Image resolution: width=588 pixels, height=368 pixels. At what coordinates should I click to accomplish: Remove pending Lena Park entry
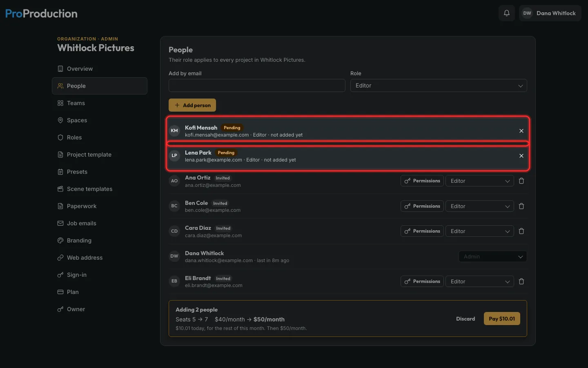pyautogui.click(x=521, y=156)
